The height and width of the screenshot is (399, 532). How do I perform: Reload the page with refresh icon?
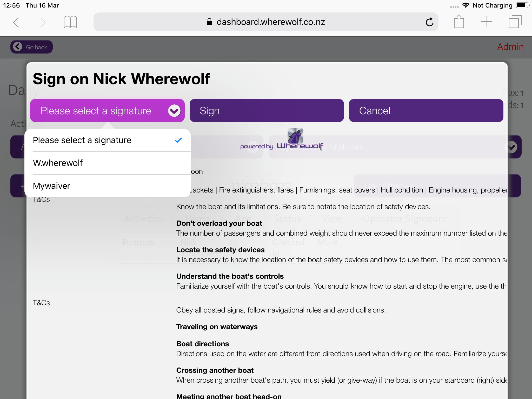point(429,22)
